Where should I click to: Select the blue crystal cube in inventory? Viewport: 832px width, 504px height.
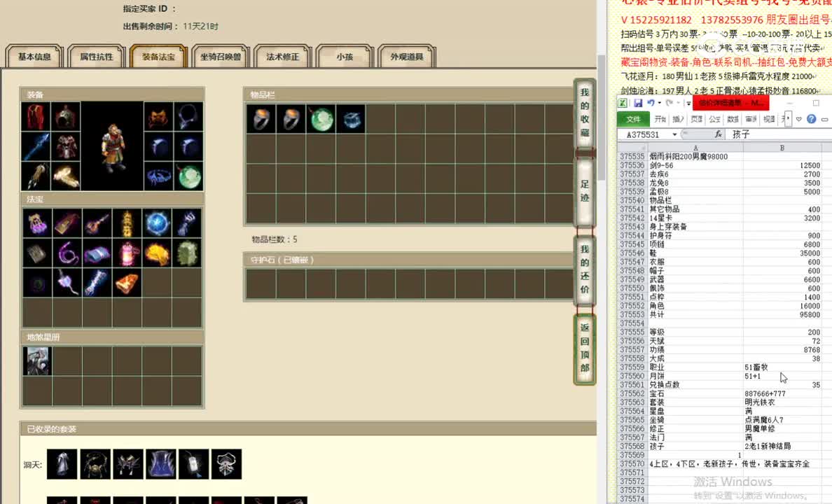[x=351, y=119]
